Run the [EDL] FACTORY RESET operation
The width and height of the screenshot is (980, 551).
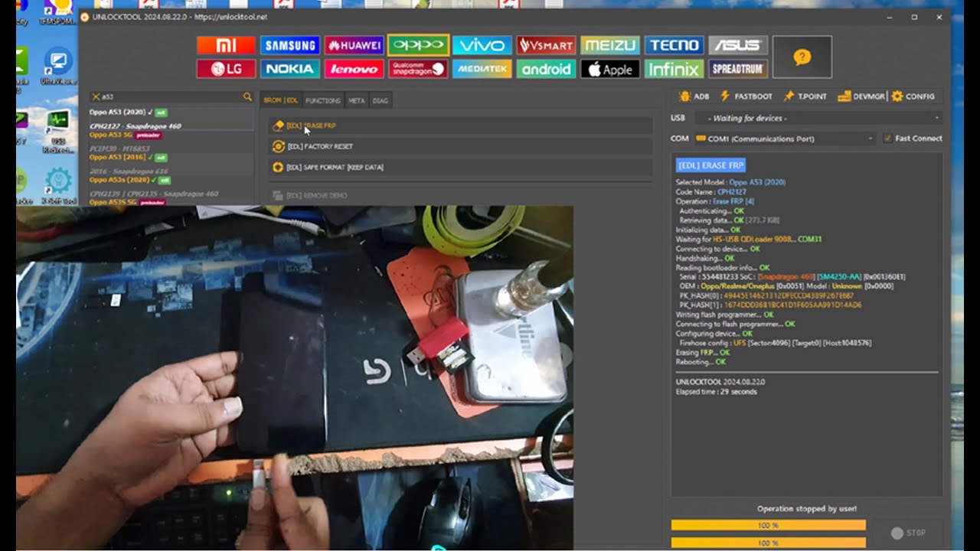pyautogui.click(x=461, y=146)
